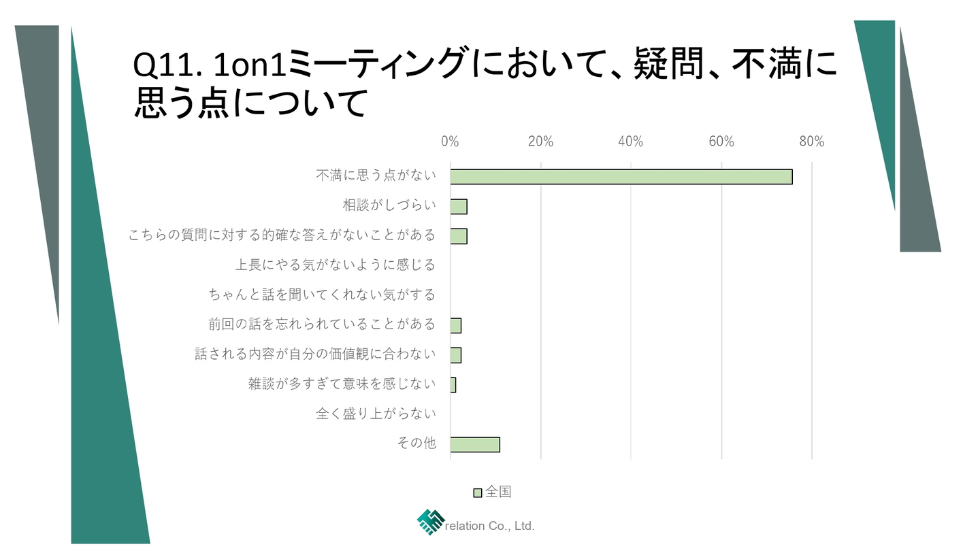
Task: Click the 話される内容が自分の価値観 bar
Action: [456, 355]
